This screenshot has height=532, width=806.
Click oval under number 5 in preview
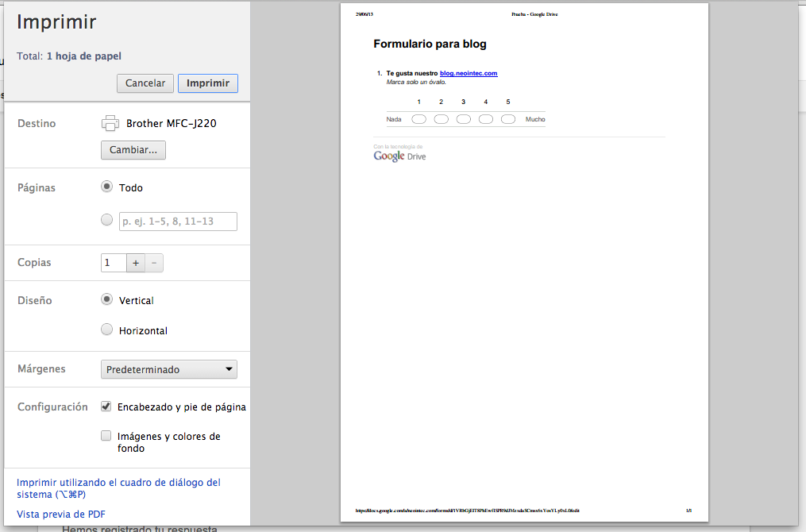(x=508, y=119)
